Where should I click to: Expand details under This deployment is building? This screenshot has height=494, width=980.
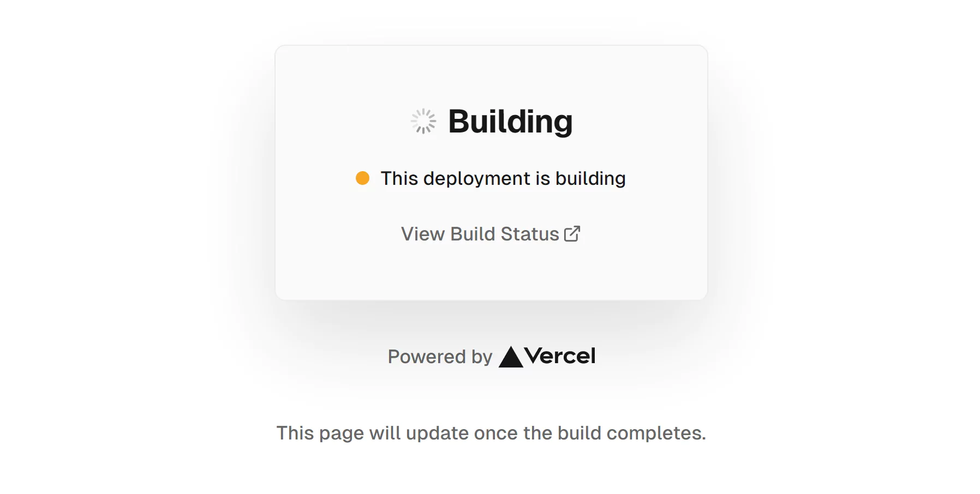tap(503, 178)
